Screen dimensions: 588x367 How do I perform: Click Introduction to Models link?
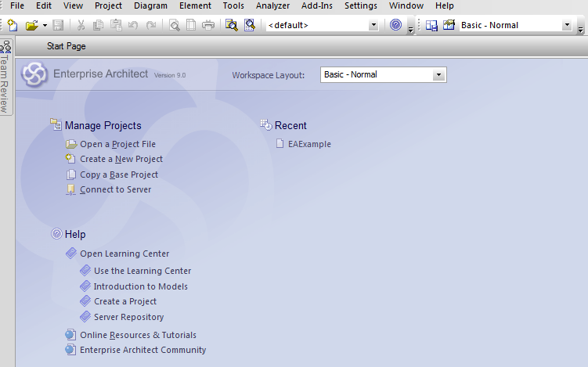pyautogui.click(x=141, y=286)
